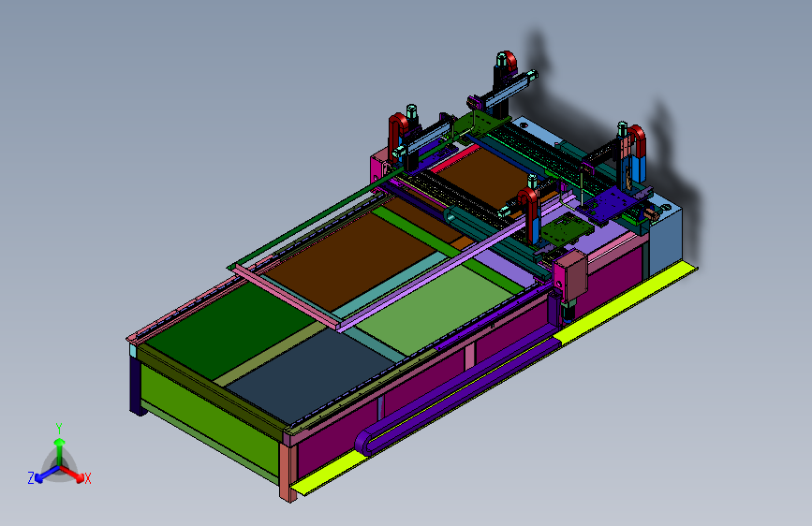Select the maroon control box on machine side

(569, 275)
